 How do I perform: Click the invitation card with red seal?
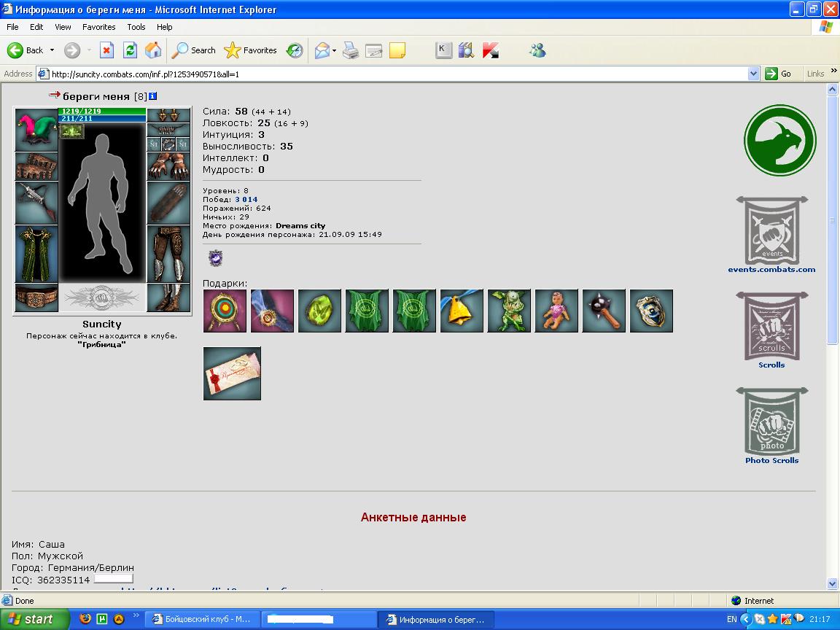[x=232, y=373]
